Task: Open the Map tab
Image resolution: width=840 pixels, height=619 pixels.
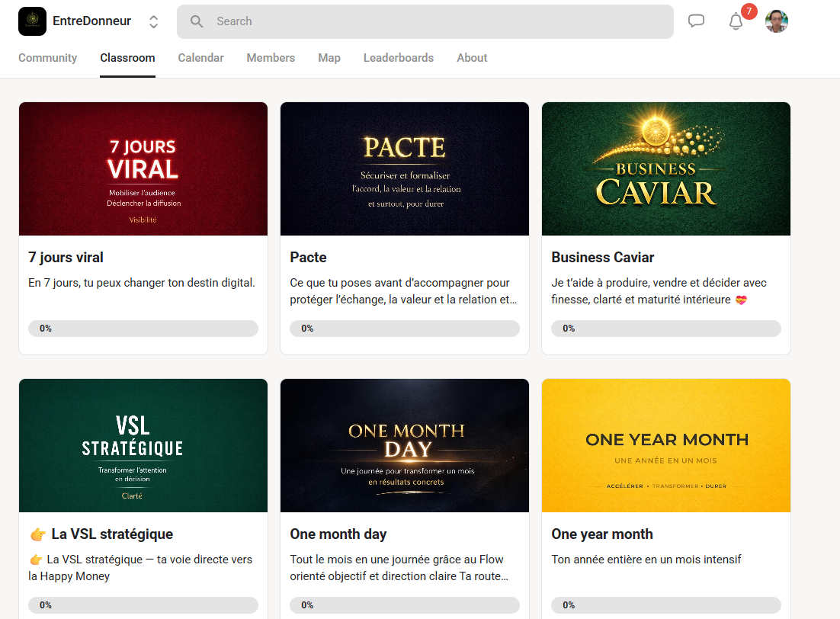Action: 329,58
